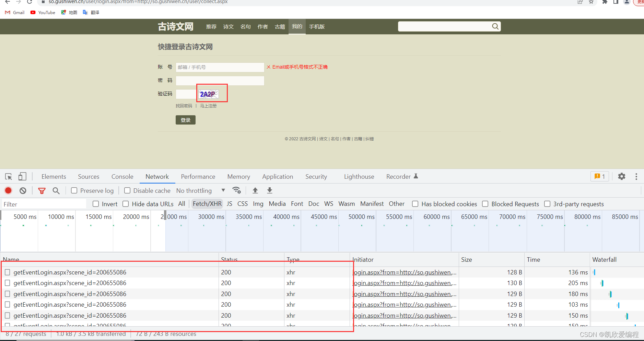Open the 翻译 translate bookmark
Screen dimensions: 644x341
pyautogui.click(x=91, y=12)
